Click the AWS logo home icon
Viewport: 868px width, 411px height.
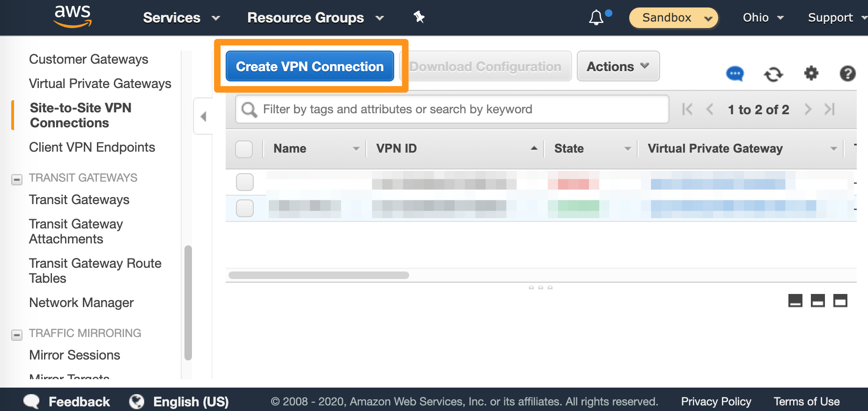73,17
